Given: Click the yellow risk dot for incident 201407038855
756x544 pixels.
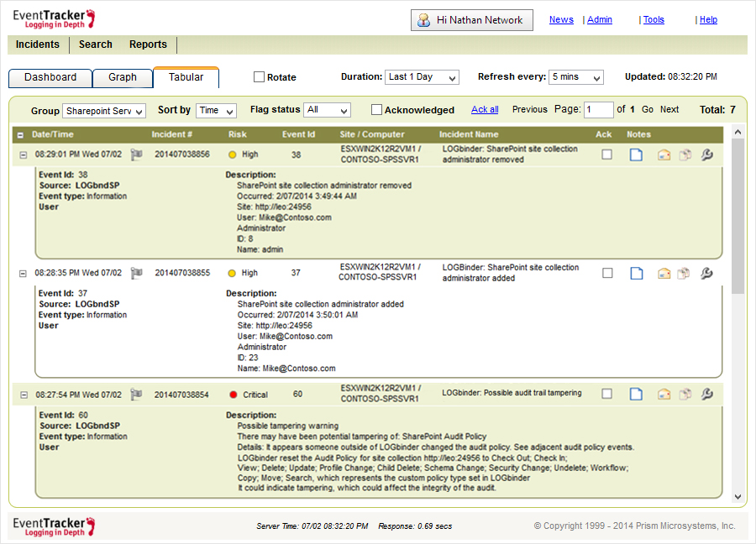Looking at the screenshot, I should pyautogui.click(x=232, y=273).
